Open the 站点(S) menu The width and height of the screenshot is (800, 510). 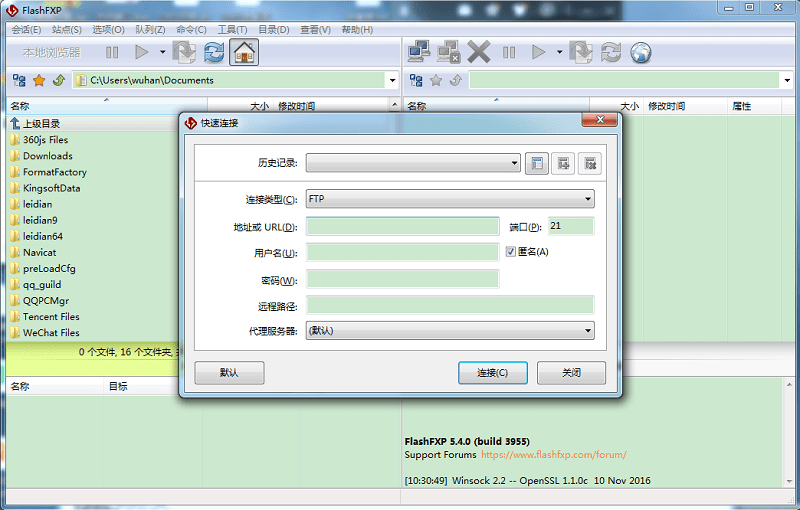[x=67, y=29]
